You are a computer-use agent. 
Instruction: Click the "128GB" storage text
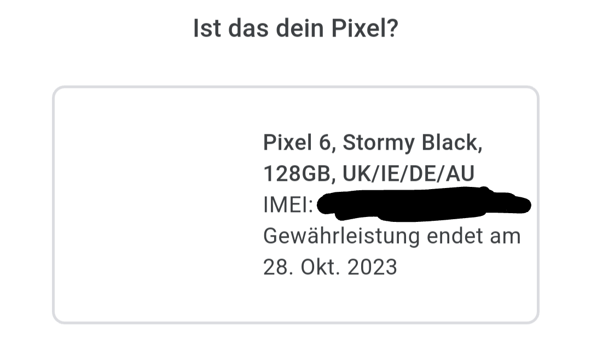click(297, 174)
